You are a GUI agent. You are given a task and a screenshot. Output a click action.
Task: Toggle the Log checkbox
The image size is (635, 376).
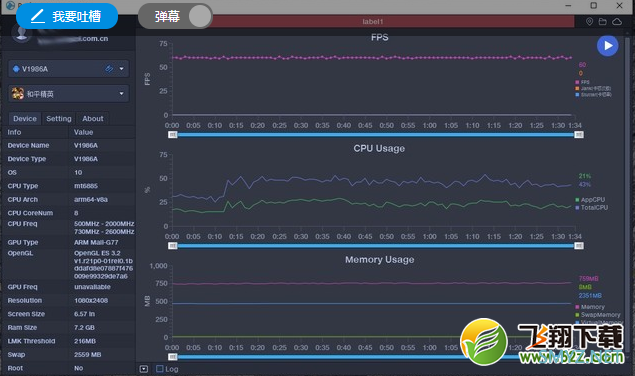point(160,369)
